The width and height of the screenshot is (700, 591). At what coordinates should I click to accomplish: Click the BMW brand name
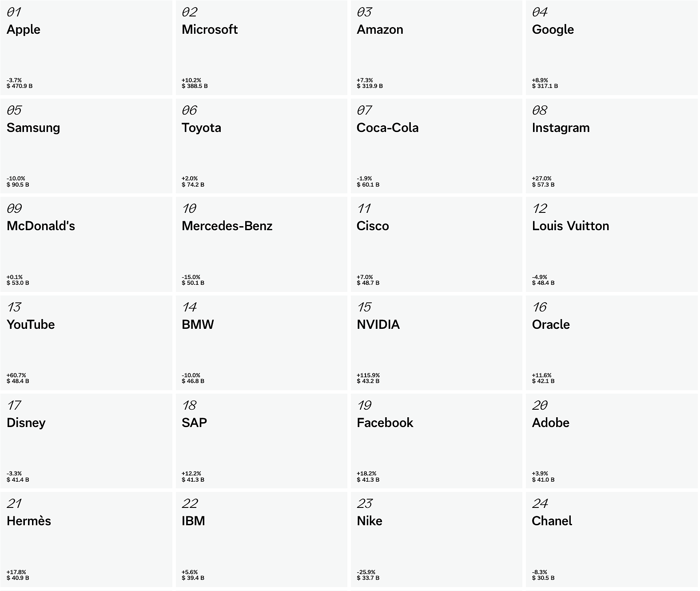[198, 325]
